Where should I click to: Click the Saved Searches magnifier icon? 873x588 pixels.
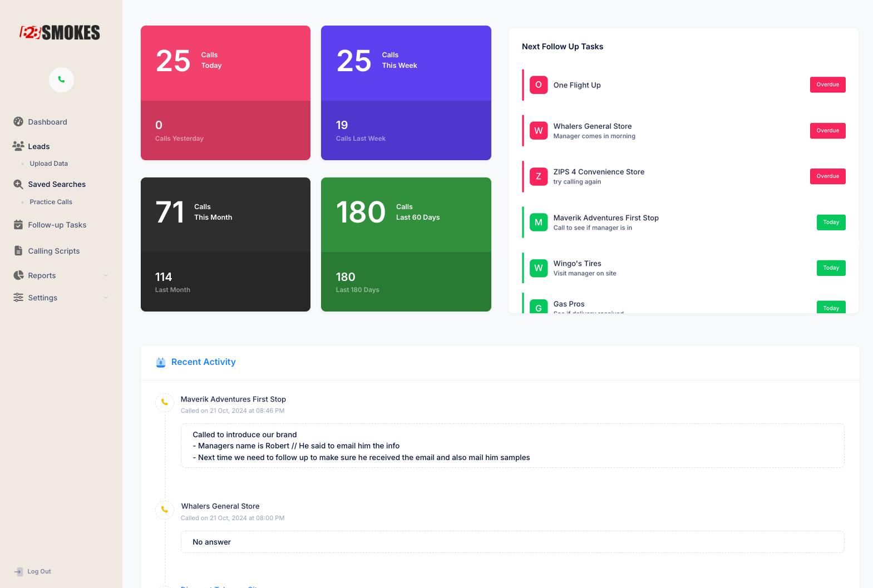(x=18, y=184)
